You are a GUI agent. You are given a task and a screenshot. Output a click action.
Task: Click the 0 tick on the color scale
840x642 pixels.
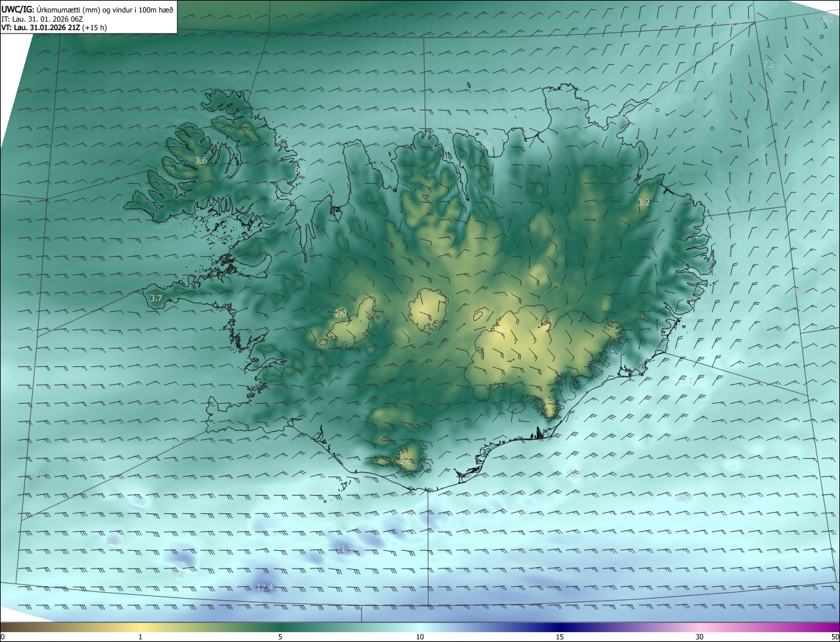pos(3,637)
